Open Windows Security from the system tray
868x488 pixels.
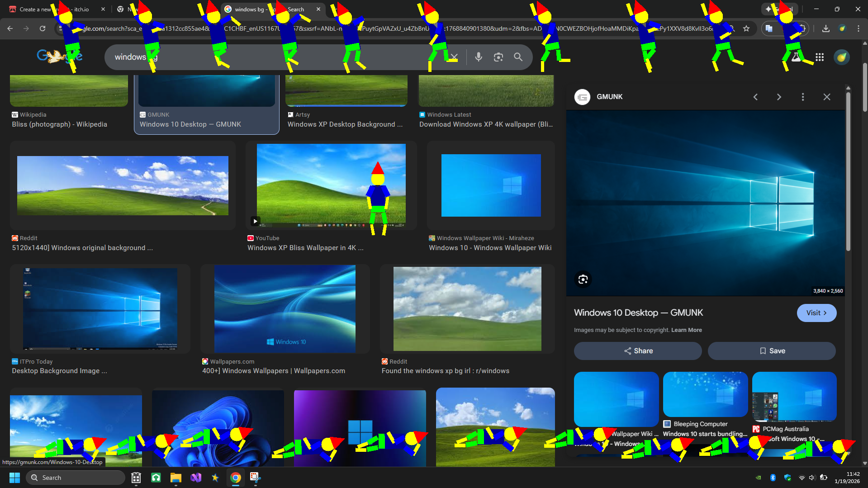(787, 478)
